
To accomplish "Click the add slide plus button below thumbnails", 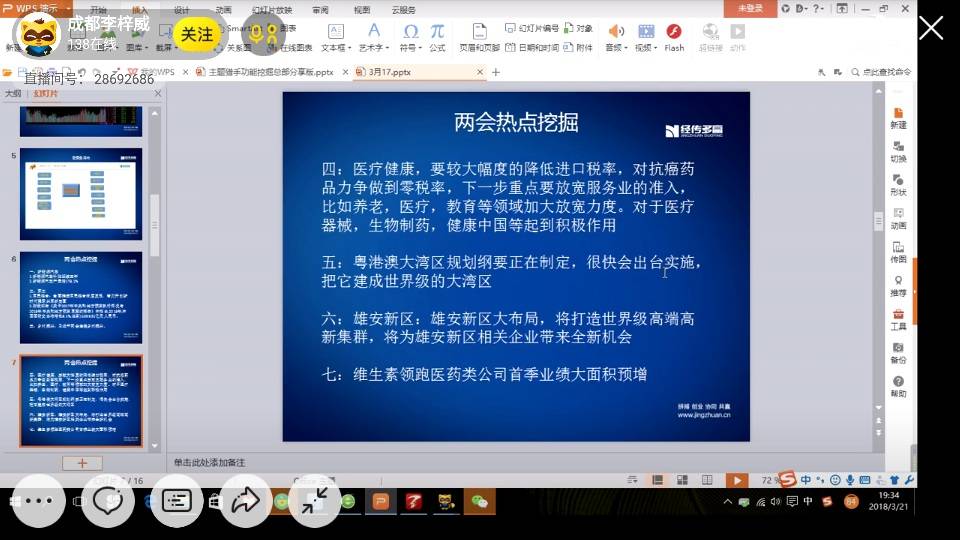I will tap(82, 463).
